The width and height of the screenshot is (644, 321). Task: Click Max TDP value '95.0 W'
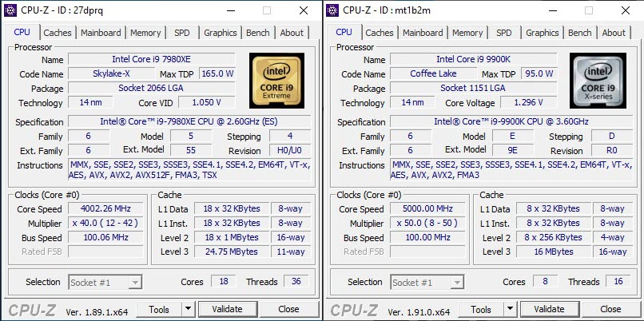[x=539, y=74]
